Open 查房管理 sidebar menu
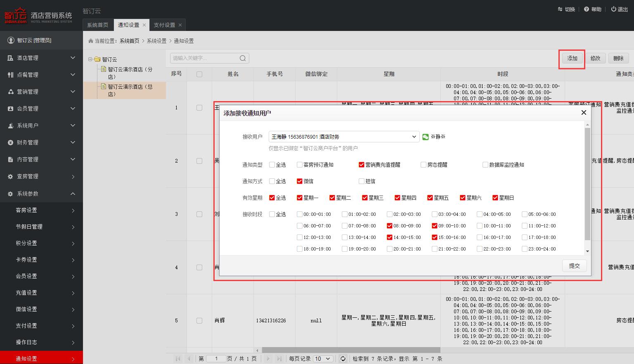 [x=41, y=176]
